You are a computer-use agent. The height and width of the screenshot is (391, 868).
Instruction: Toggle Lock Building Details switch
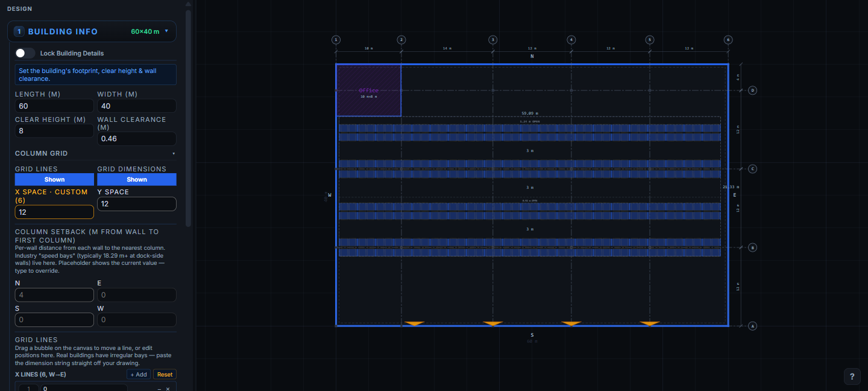[25, 53]
